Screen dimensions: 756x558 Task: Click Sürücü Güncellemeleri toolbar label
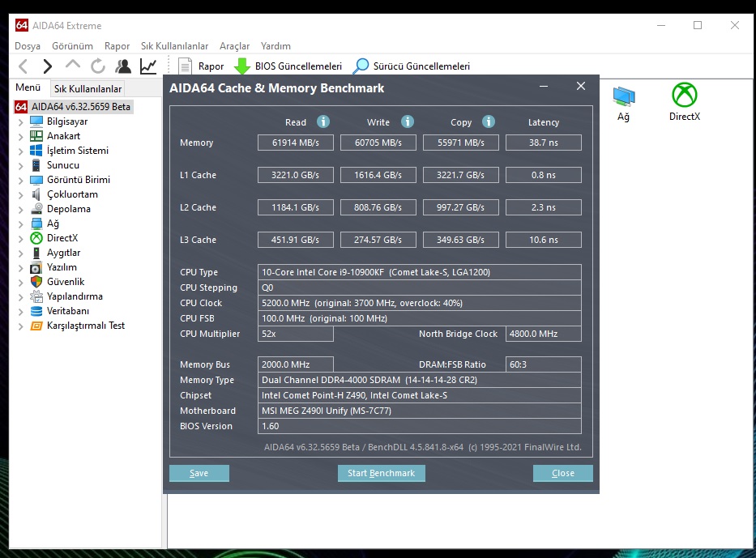421,66
